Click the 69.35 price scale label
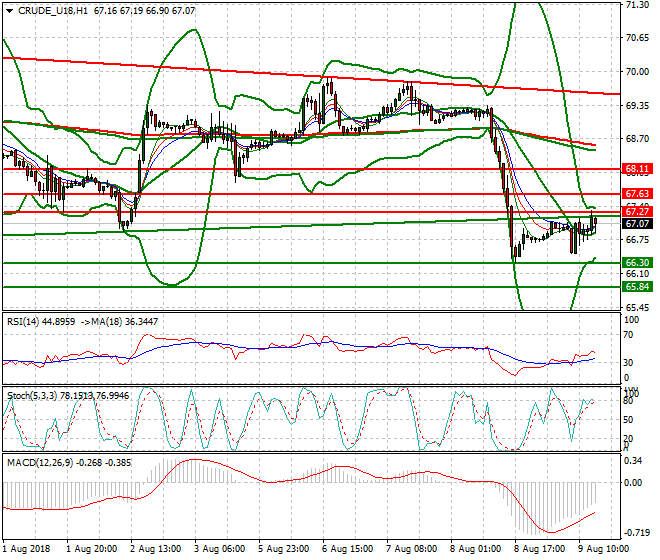The height and width of the screenshot is (560, 660). point(636,105)
